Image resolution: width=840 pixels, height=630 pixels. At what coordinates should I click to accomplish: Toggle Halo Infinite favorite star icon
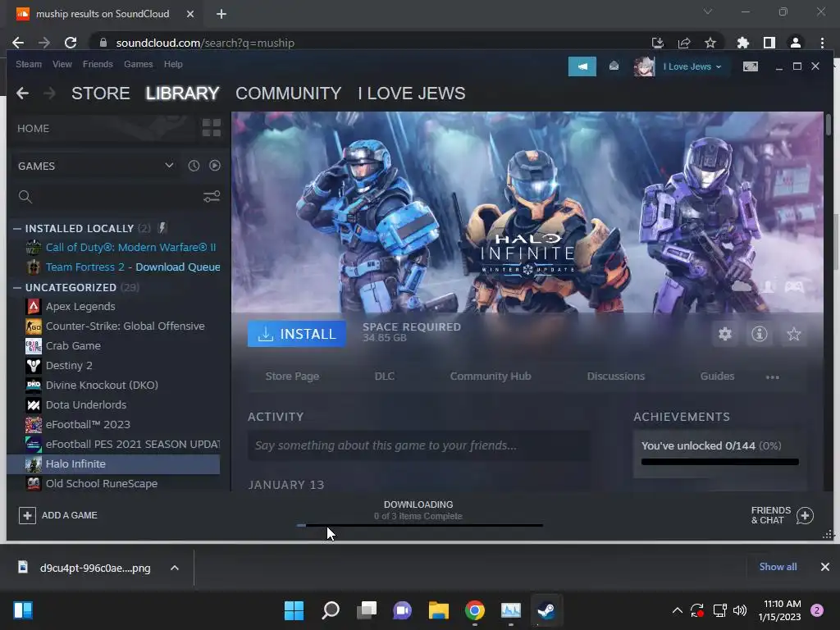pyautogui.click(x=793, y=335)
